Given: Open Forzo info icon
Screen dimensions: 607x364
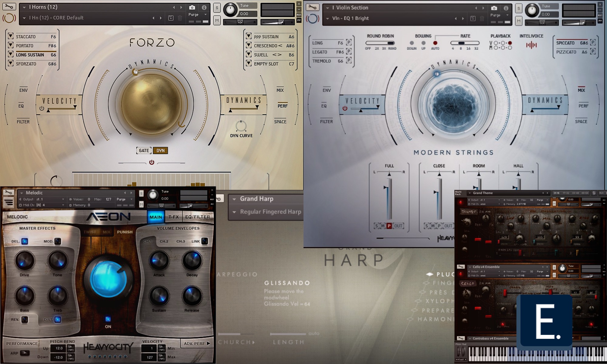Looking at the screenshot, I should click(x=204, y=7).
